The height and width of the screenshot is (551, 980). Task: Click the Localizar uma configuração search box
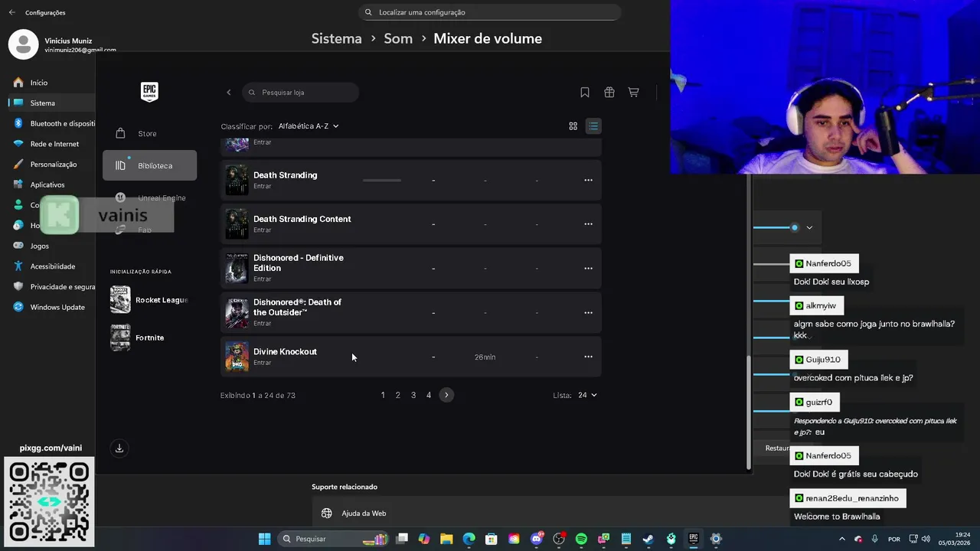click(489, 12)
